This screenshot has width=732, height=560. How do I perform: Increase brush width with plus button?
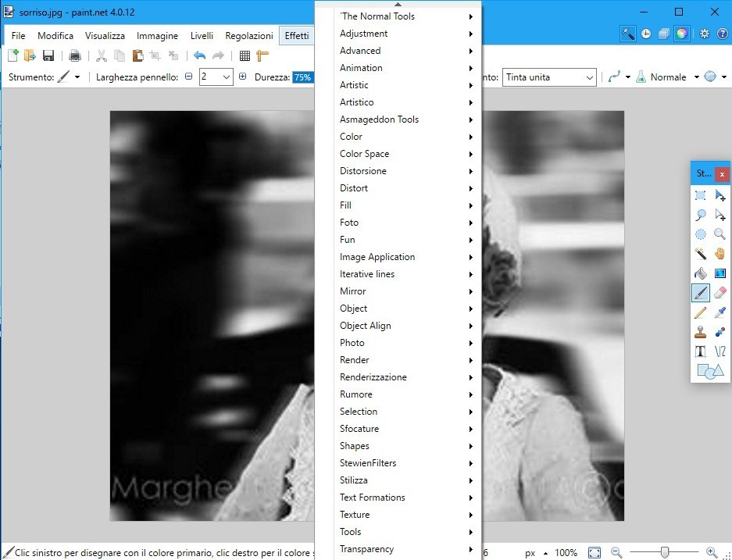pos(242,77)
